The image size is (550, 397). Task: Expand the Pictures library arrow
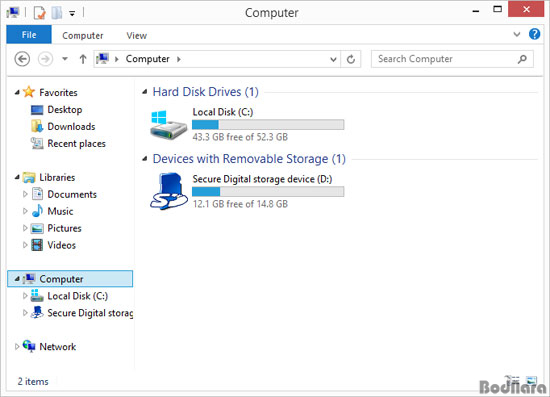[25, 228]
